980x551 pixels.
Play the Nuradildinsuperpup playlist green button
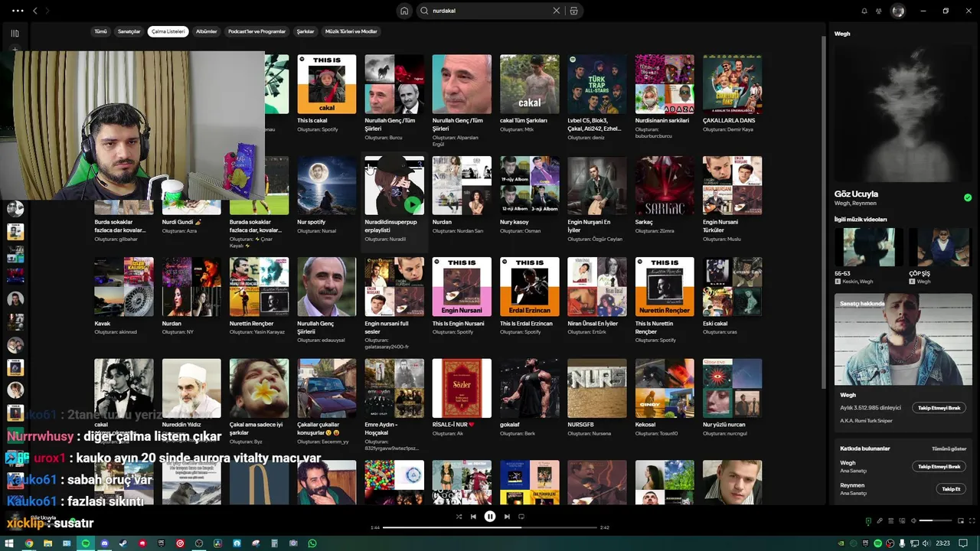413,204
